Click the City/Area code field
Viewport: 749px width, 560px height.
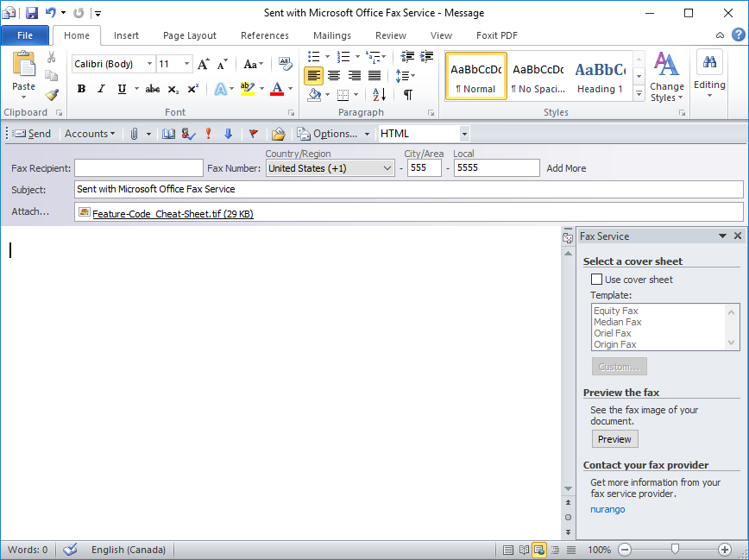(425, 167)
